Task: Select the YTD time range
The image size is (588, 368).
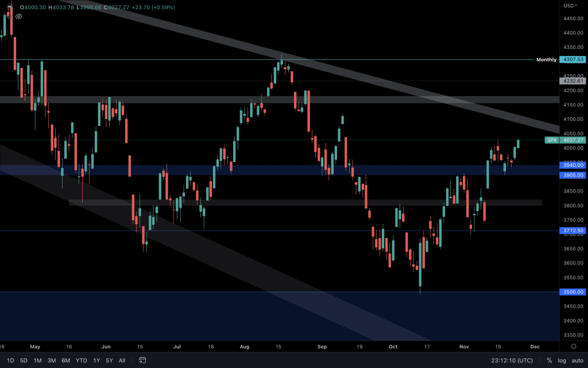Action: point(82,361)
